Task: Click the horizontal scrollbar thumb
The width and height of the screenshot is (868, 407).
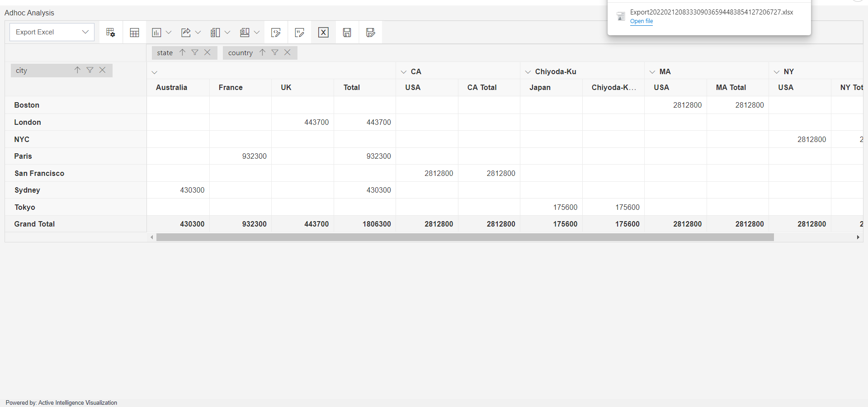Action: point(465,237)
